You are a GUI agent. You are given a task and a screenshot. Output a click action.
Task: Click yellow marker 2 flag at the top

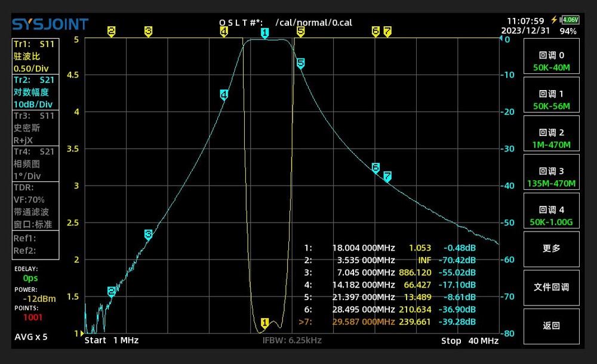[111, 30]
